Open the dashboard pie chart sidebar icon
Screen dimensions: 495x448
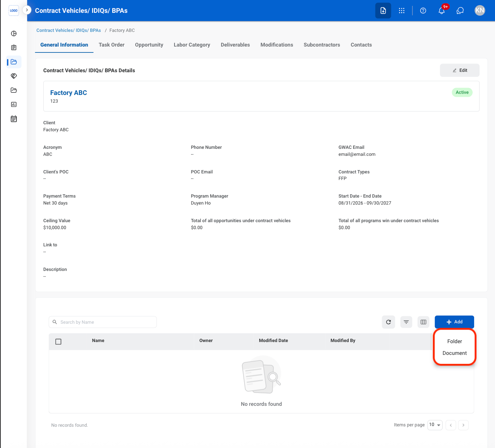[14, 33]
